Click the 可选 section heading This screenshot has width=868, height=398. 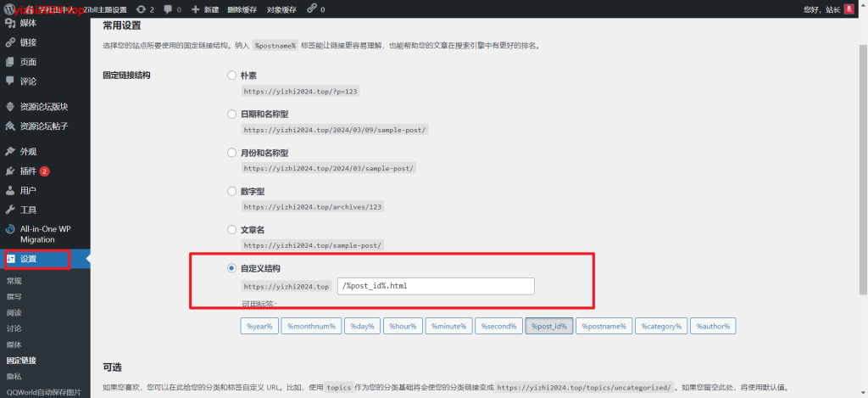pyautogui.click(x=112, y=367)
